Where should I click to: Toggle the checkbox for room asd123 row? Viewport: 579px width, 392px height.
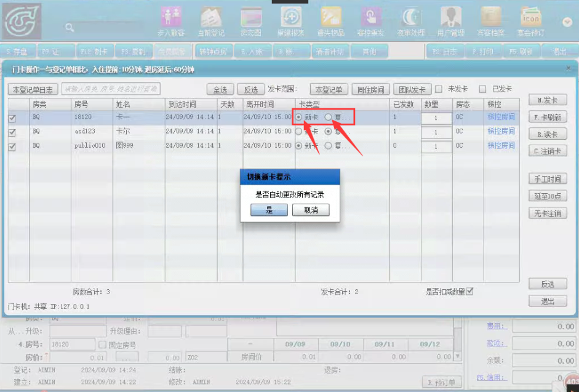pos(12,133)
